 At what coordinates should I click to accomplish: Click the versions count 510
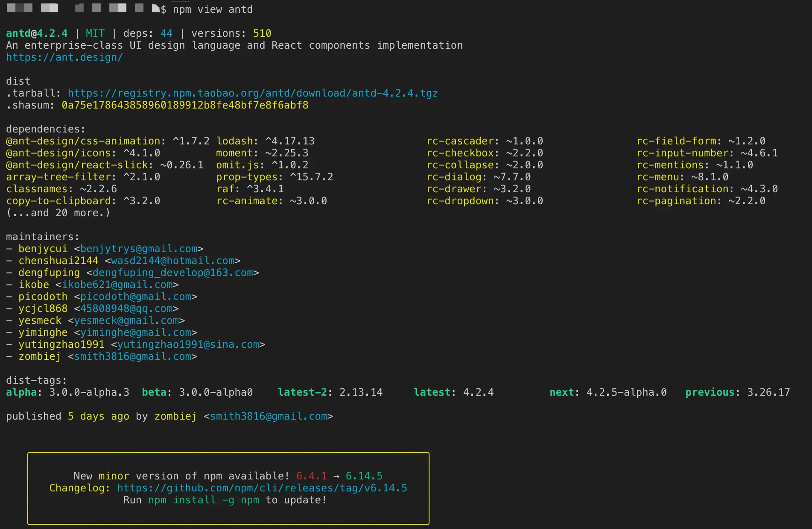(x=262, y=33)
